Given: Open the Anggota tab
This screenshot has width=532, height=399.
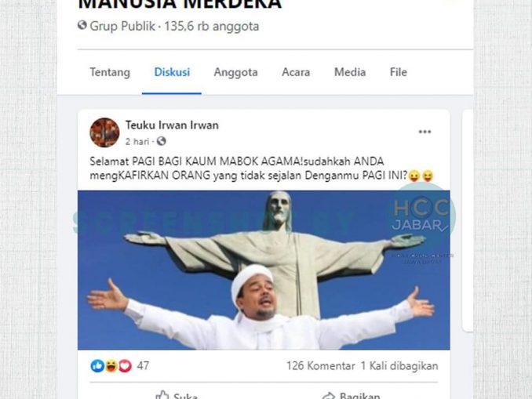Looking at the screenshot, I should pyautogui.click(x=236, y=72).
